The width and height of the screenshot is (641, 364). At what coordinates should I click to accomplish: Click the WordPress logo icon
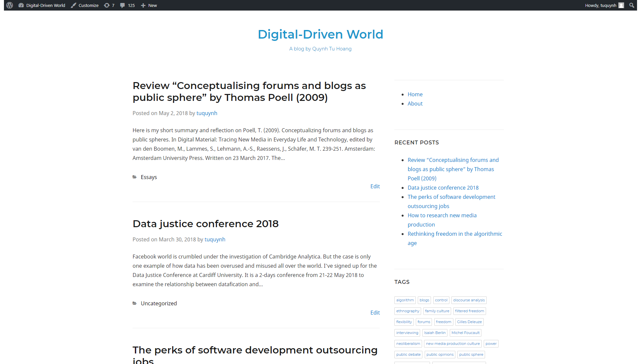point(10,5)
